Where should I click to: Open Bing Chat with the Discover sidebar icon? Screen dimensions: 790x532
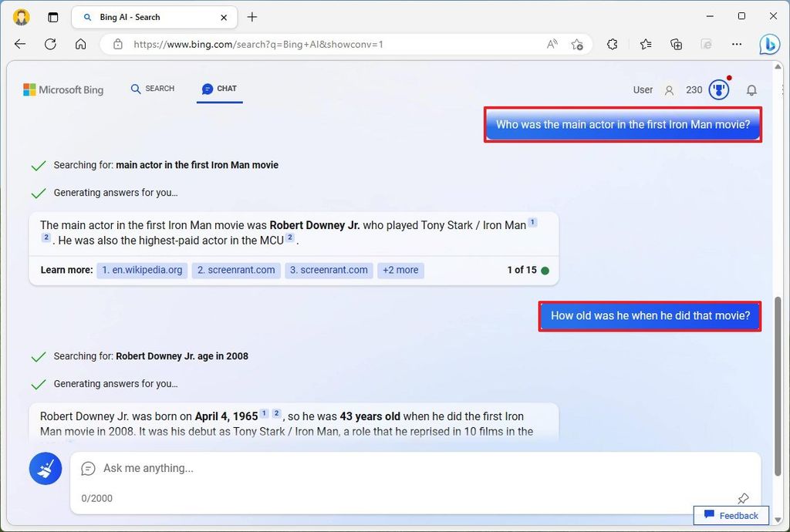(x=769, y=44)
